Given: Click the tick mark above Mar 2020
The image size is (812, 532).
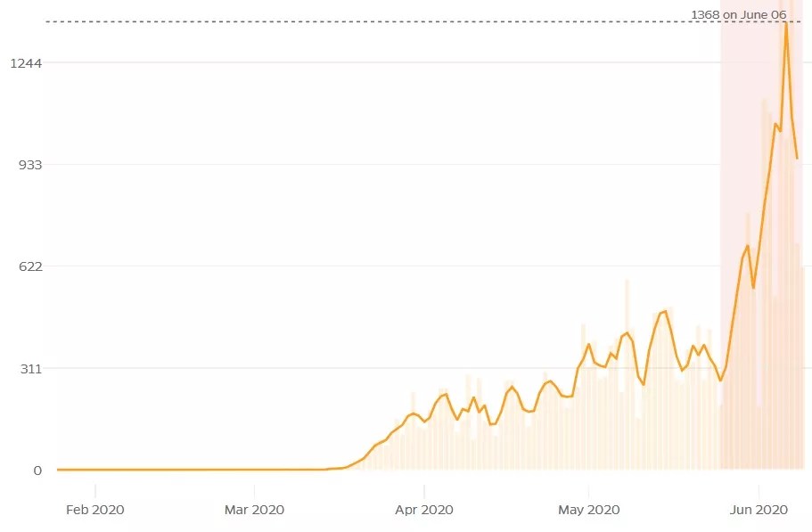Looking at the screenshot, I should tap(254, 487).
